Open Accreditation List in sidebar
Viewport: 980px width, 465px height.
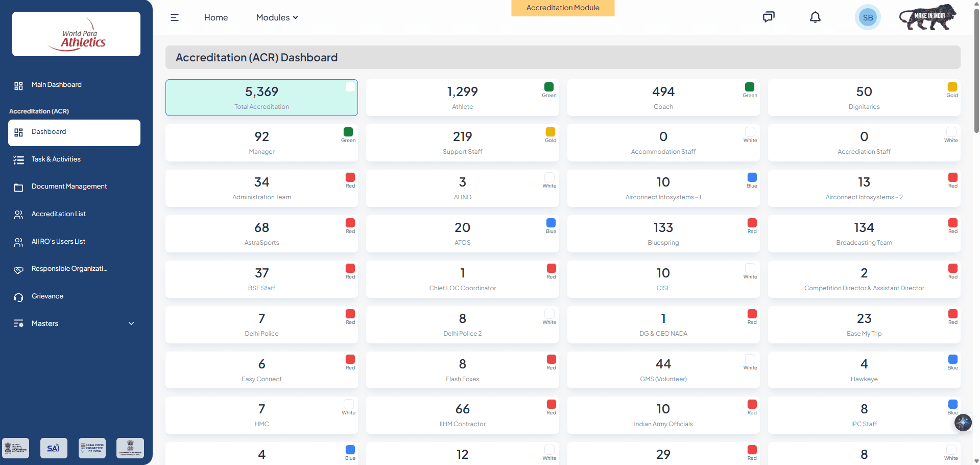pos(58,214)
